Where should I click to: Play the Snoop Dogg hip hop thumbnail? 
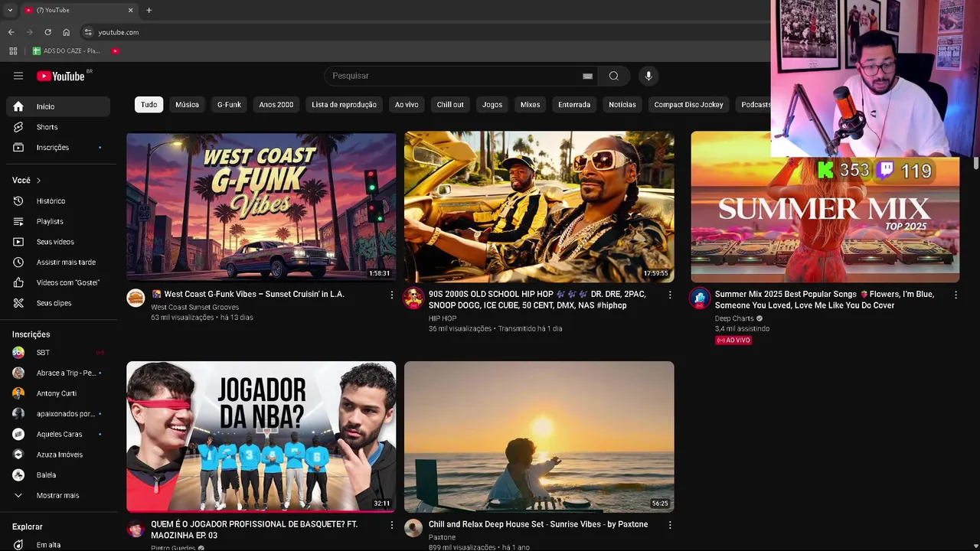pyautogui.click(x=539, y=207)
